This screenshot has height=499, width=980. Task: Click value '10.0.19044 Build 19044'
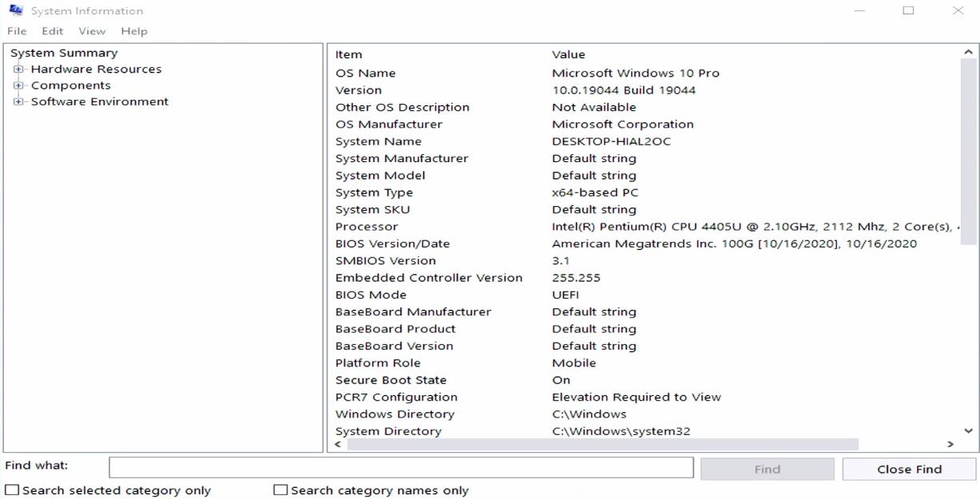pyautogui.click(x=624, y=90)
